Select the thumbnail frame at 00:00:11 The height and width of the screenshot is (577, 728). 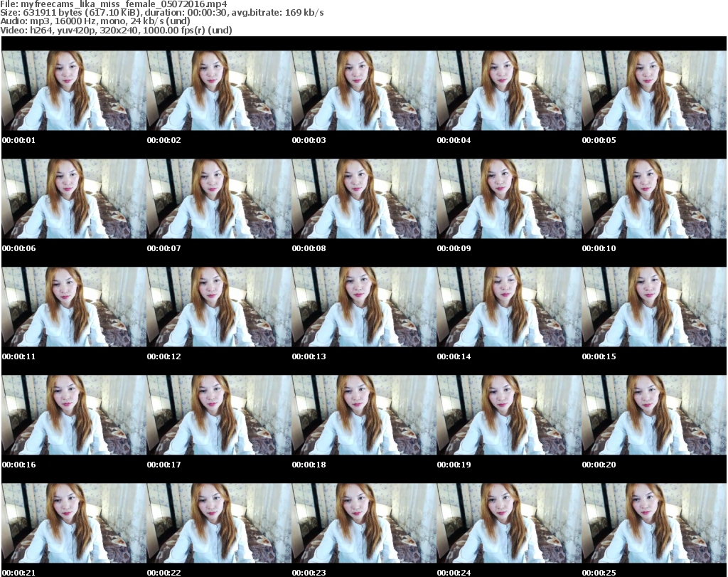74,307
